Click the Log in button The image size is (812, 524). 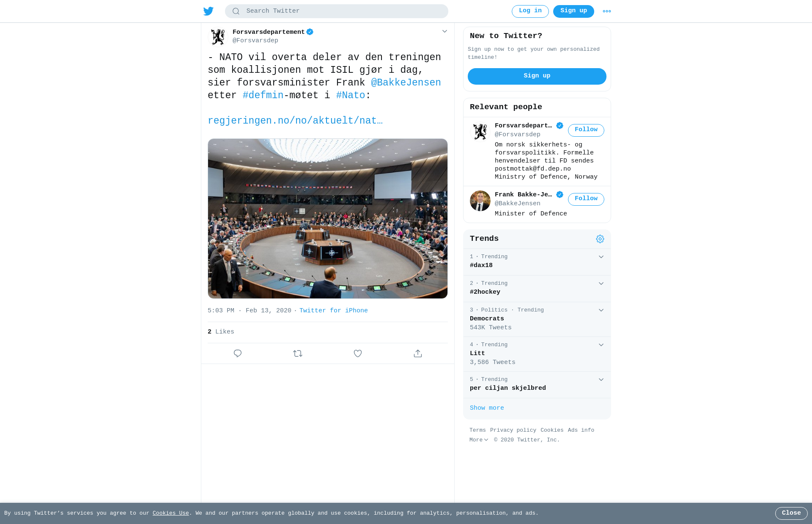click(x=530, y=11)
